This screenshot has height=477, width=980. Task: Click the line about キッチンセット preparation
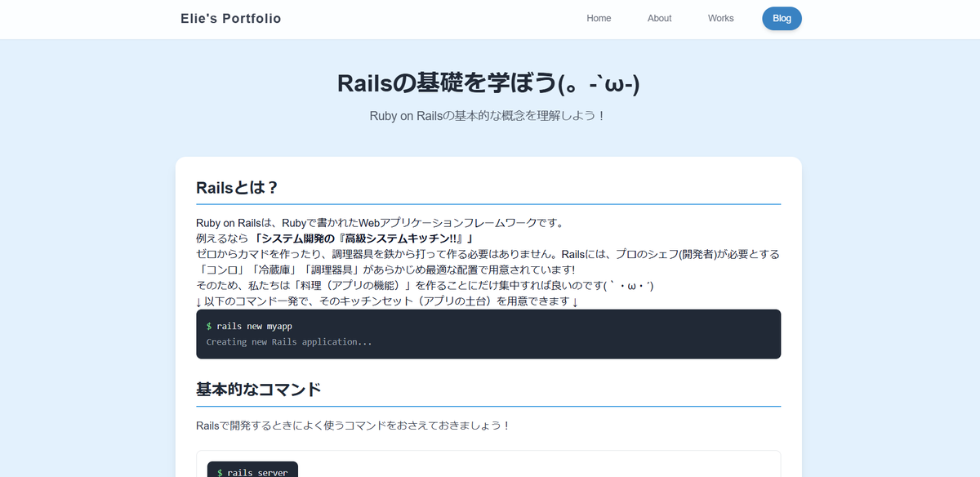387,301
